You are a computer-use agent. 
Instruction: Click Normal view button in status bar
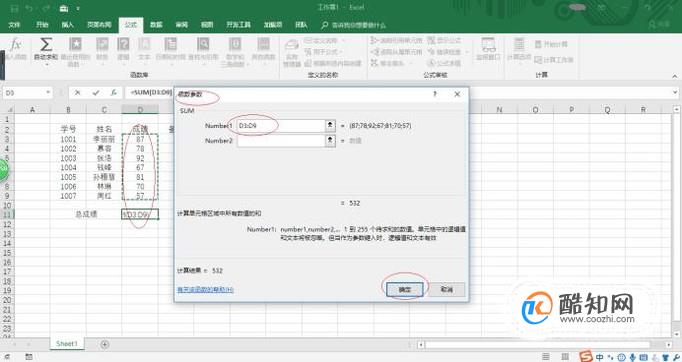546,357
